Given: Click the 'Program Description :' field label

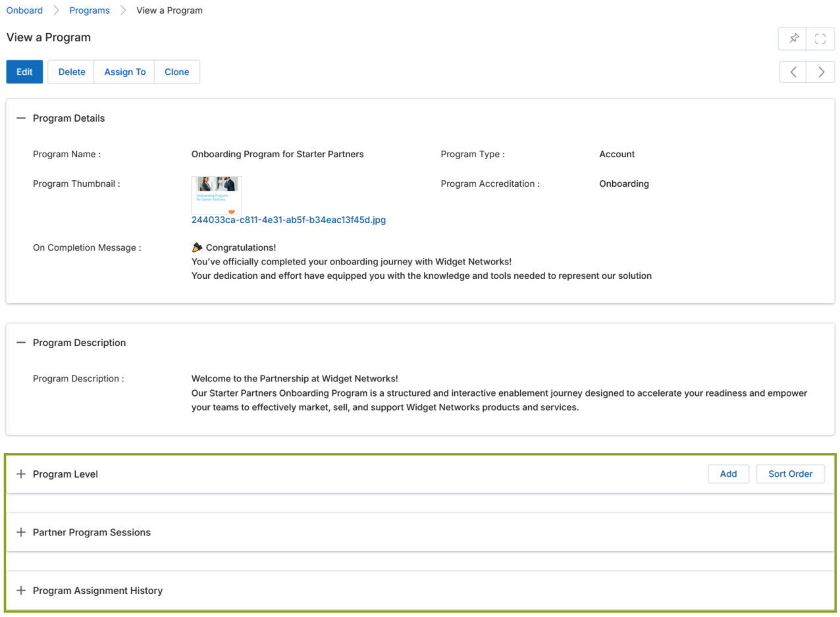Looking at the screenshot, I should click(x=78, y=378).
